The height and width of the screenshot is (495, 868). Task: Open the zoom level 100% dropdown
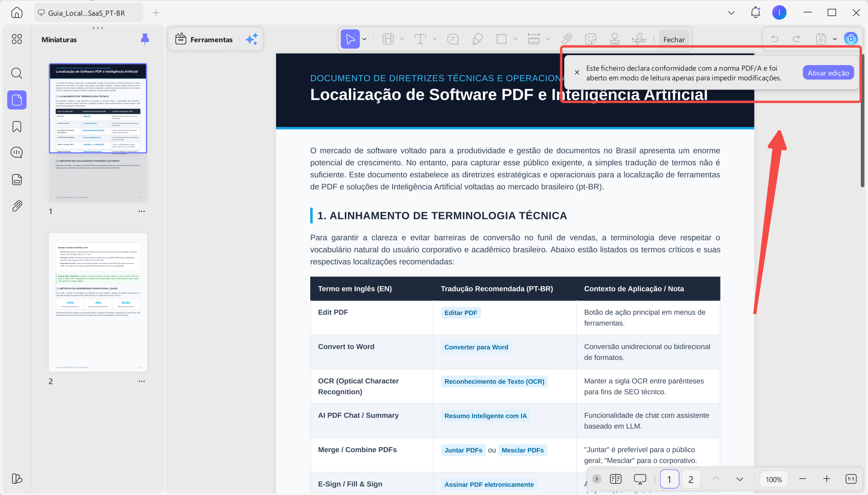pos(774,479)
